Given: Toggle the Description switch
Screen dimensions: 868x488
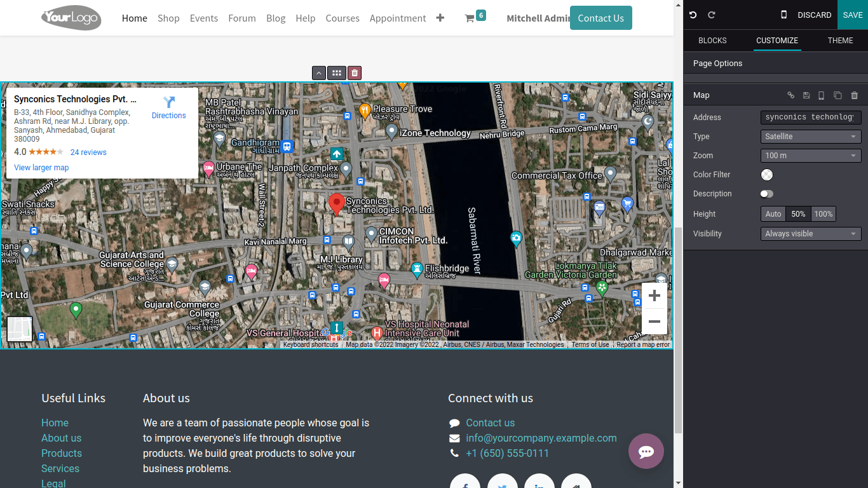Looking at the screenshot, I should (767, 194).
